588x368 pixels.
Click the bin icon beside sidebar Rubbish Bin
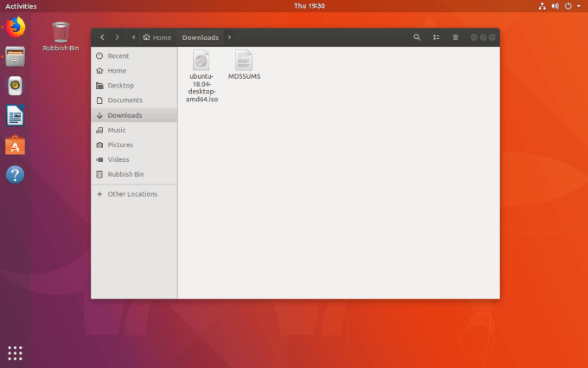click(99, 174)
